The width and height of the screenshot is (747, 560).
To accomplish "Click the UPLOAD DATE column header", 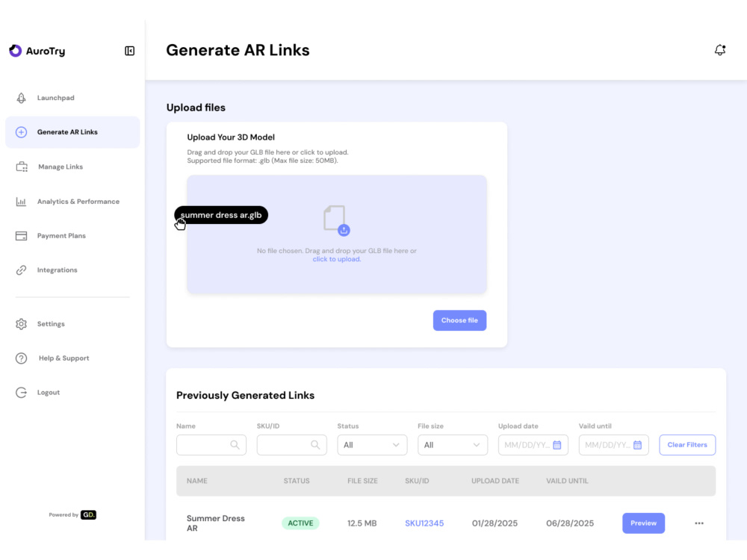I will [495, 482].
